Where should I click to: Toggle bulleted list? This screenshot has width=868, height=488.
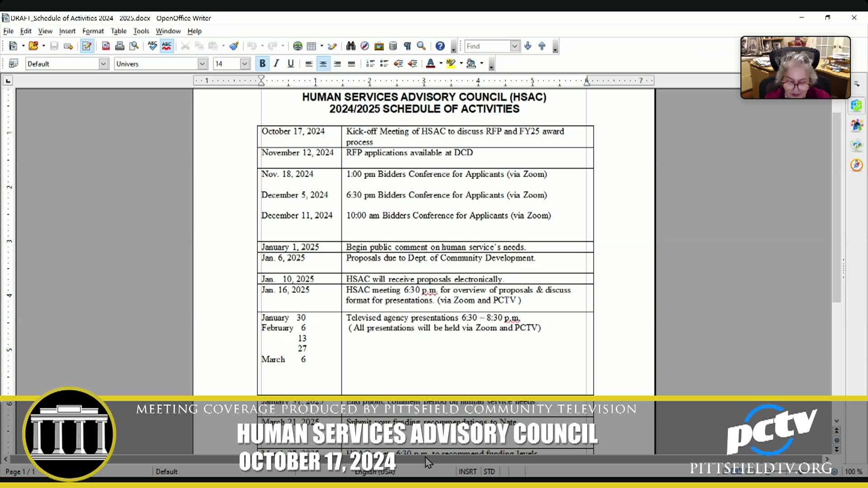384,64
